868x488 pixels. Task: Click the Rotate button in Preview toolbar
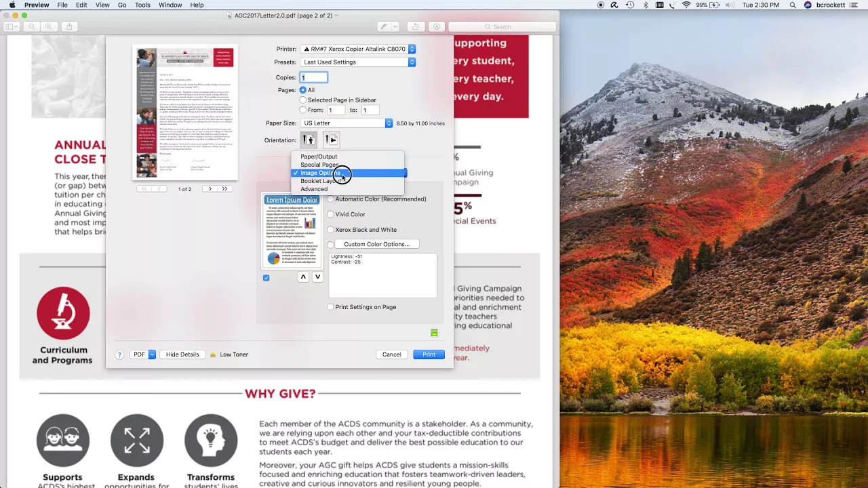coord(416,26)
